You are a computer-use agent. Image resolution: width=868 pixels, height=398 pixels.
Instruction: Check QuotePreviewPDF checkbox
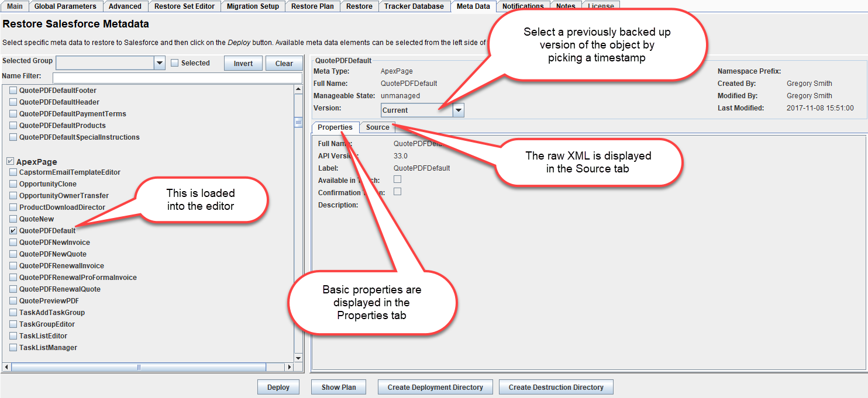pyautogui.click(x=13, y=301)
